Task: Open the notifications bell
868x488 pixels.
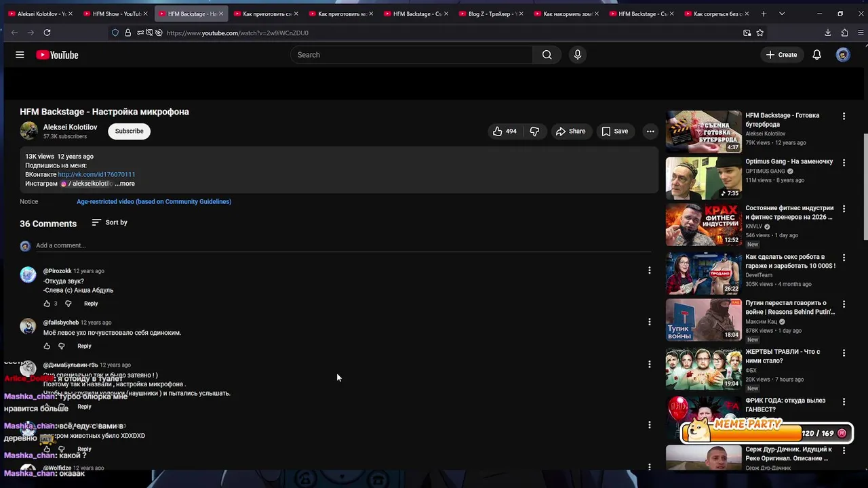Action: coord(816,55)
